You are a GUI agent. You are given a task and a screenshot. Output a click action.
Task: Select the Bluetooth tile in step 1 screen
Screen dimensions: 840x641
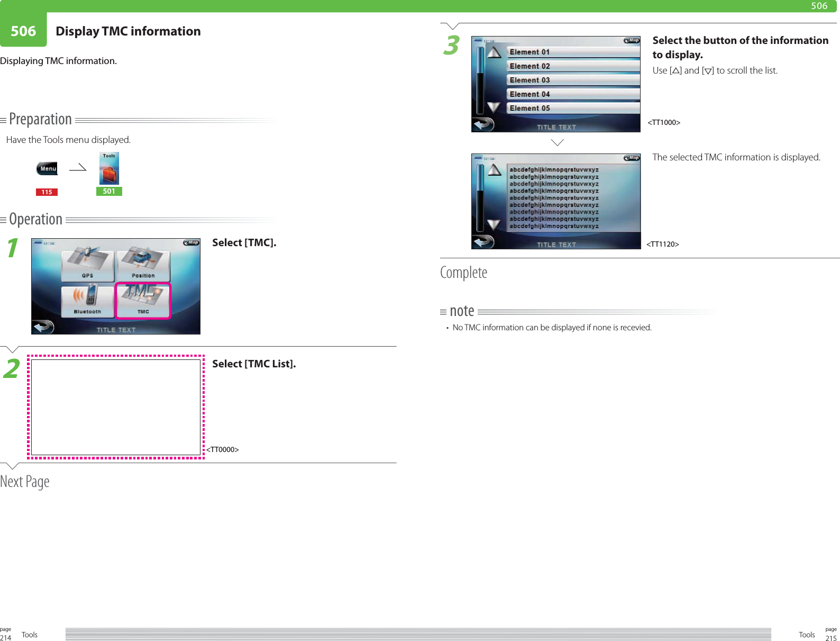(88, 300)
